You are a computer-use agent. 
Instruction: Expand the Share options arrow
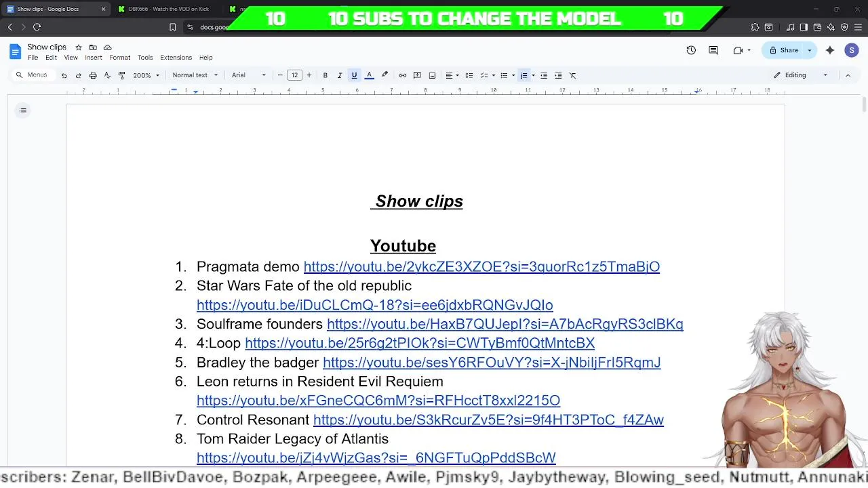[809, 50]
